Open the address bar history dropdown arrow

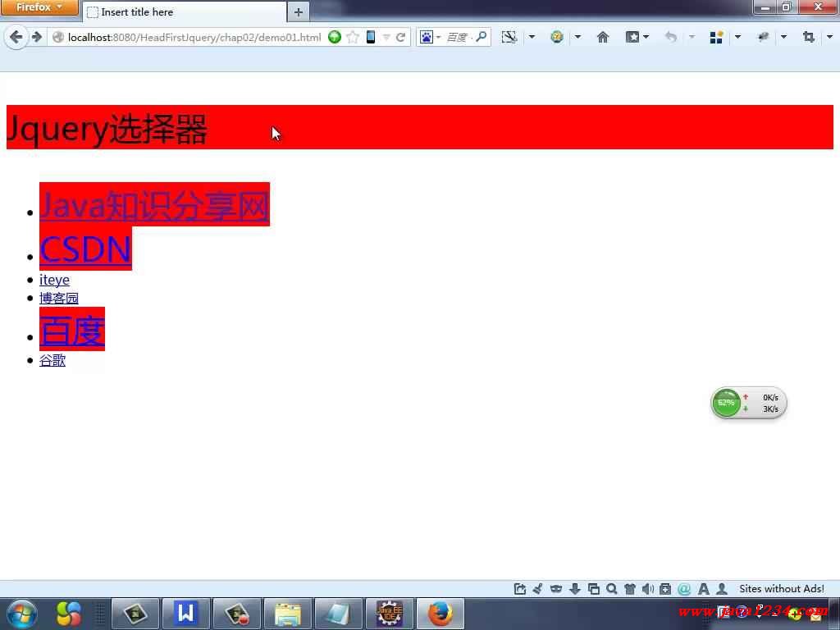(x=386, y=38)
